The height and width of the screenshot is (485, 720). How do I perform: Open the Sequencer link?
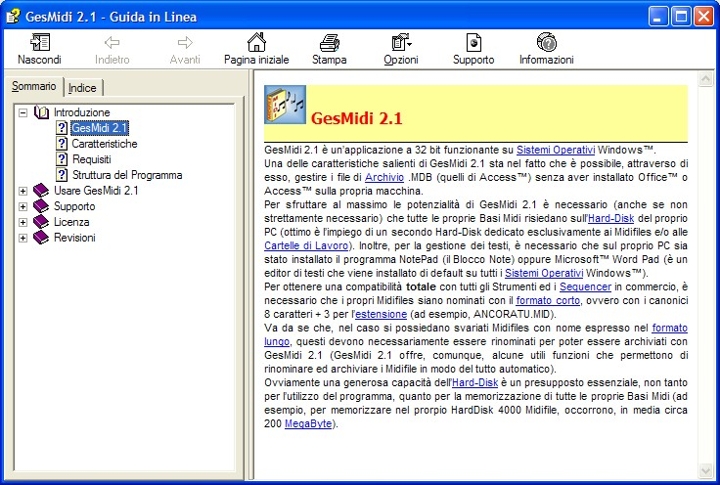click(x=585, y=287)
